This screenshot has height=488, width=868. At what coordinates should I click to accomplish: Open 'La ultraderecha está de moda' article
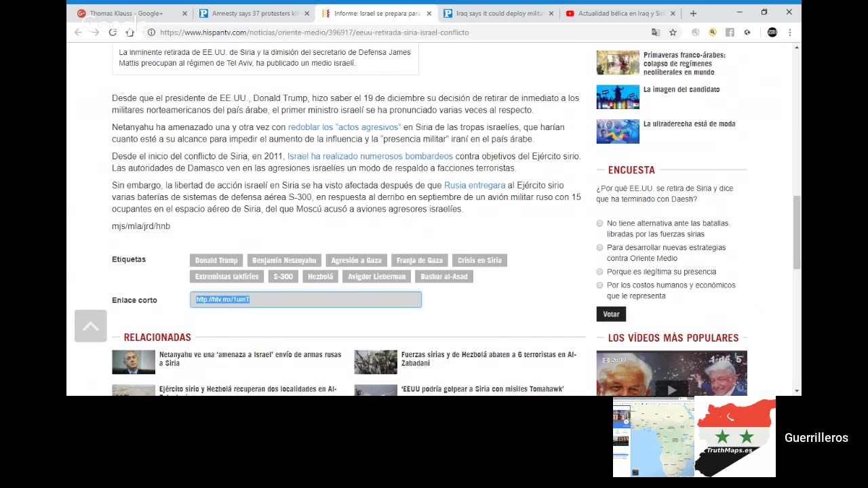click(x=689, y=124)
